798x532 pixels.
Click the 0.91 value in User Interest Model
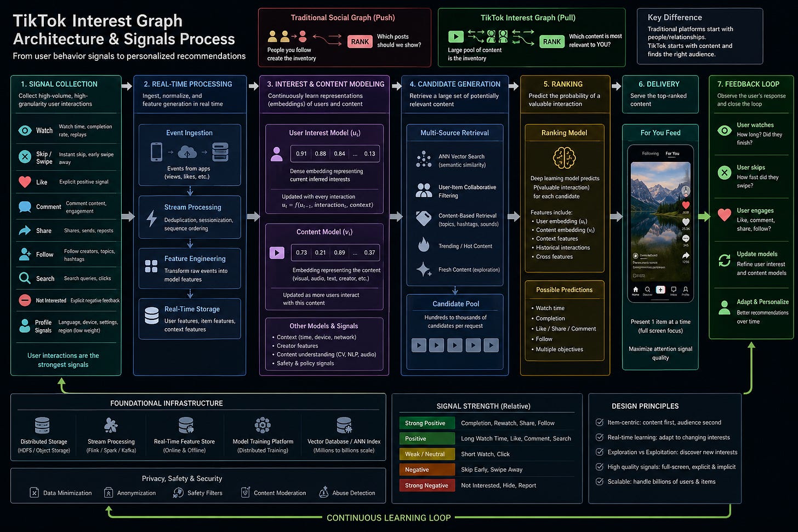pos(301,153)
